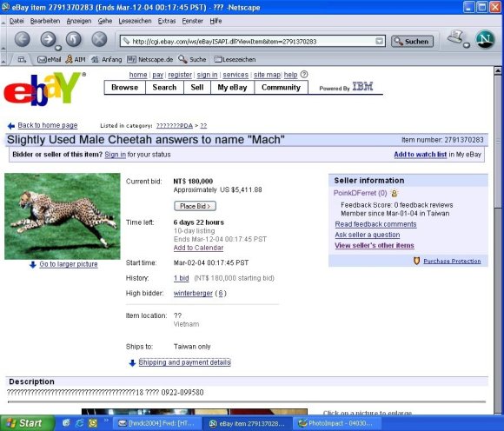Switch to the [hmdc2004] Fwd mail taskbar window

click(157, 423)
